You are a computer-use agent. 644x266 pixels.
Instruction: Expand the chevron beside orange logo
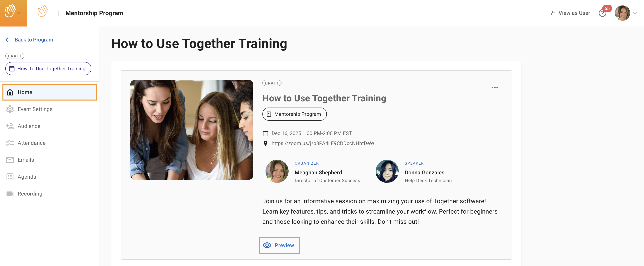tap(19, 13)
